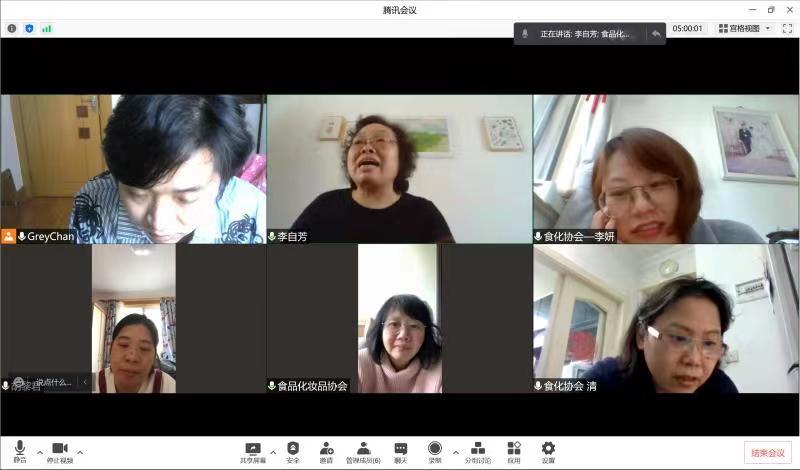
Task: Open meeting settings (设置) gear
Action: (548, 451)
